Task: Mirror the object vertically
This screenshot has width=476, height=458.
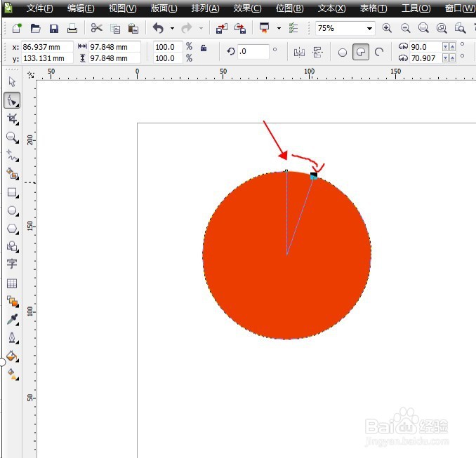Action: tap(317, 53)
